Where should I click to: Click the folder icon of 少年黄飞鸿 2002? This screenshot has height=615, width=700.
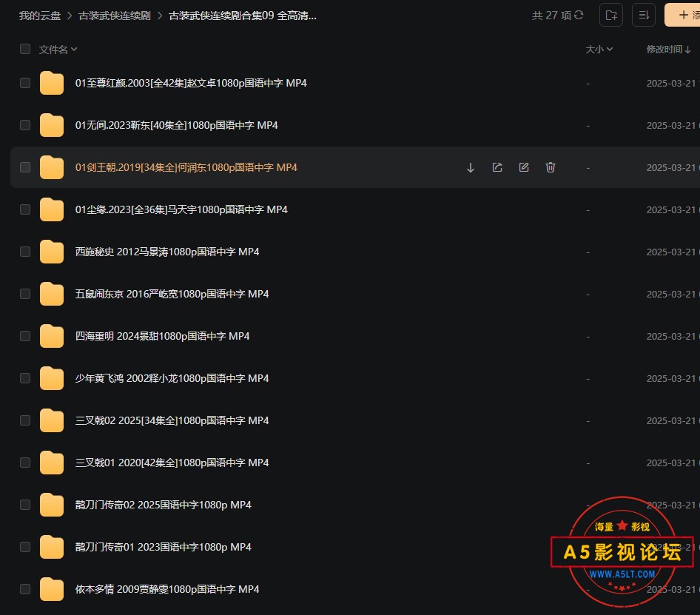52,378
